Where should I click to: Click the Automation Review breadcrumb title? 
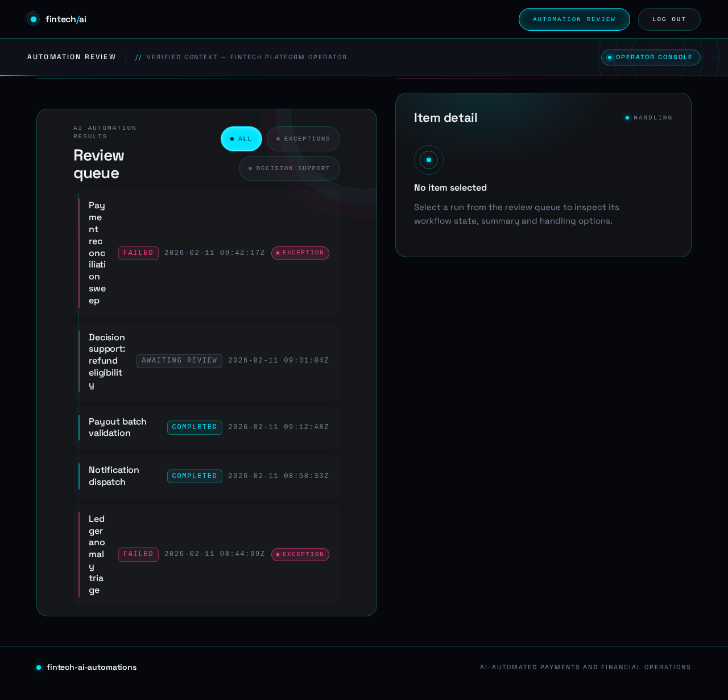[72, 57]
